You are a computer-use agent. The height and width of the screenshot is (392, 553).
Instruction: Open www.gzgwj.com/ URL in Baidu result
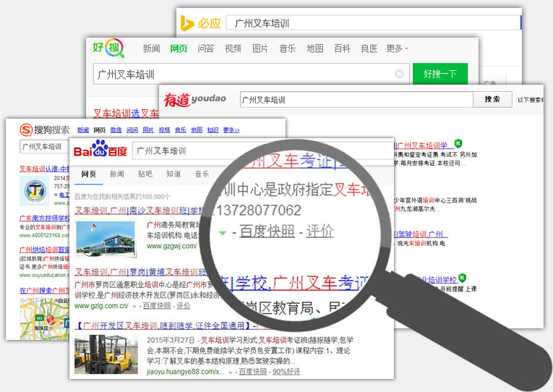pos(172,246)
